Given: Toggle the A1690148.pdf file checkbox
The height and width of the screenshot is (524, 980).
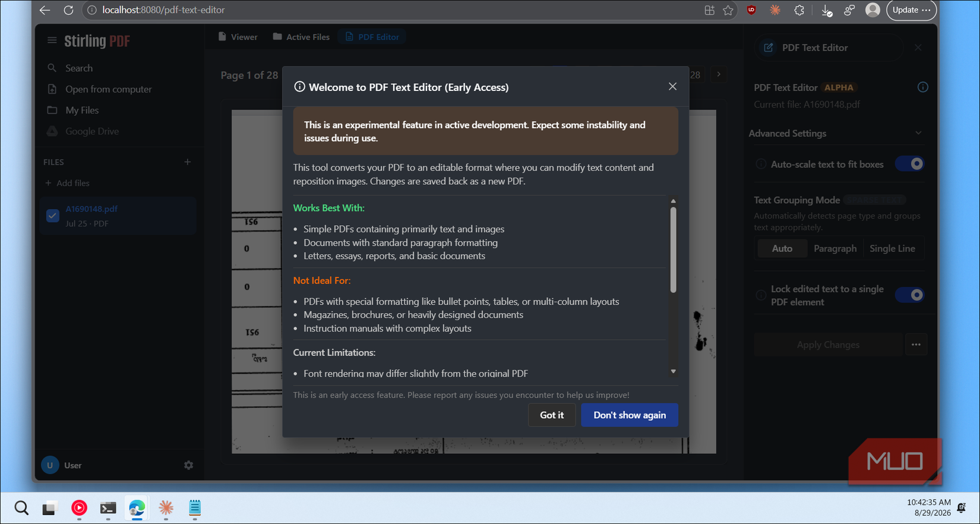Looking at the screenshot, I should coord(52,216).
